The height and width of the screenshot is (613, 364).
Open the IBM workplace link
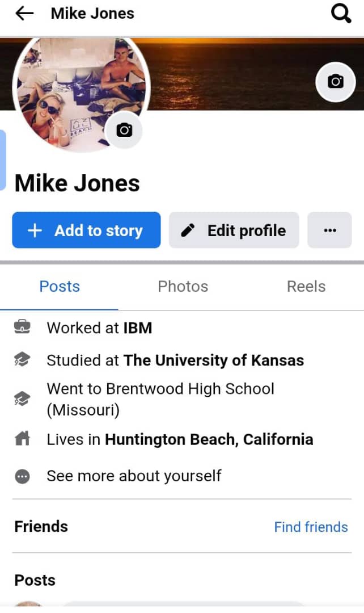(x=138, y=328)
